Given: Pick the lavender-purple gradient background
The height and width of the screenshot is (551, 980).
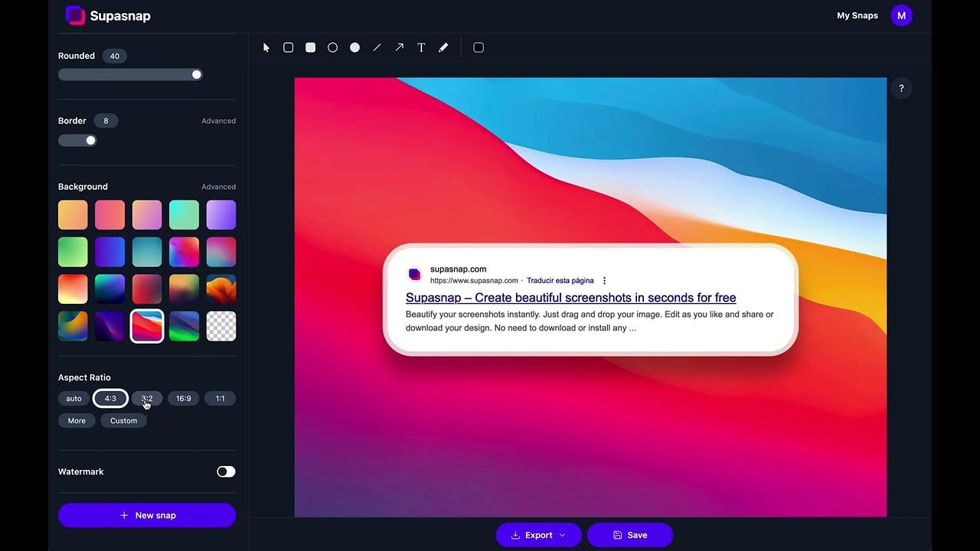Looking at the screenshot, I should pyautogui.click(x=221, y=215).
